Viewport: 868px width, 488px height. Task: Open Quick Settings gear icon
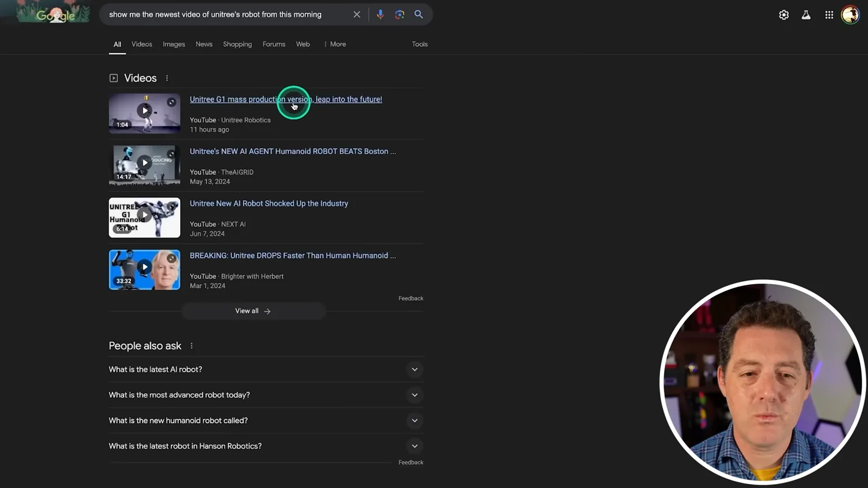point(784,15)
